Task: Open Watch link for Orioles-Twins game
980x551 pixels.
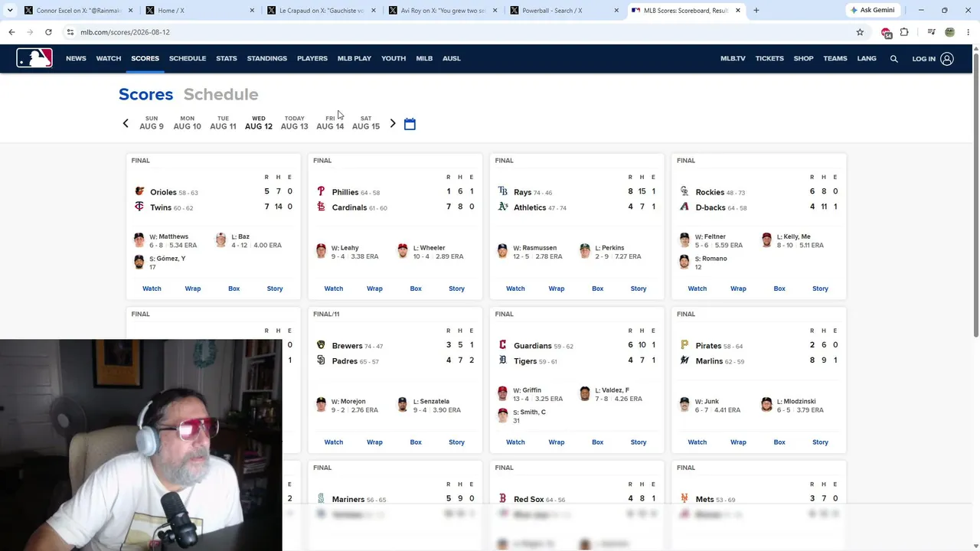Action: tap(152, 289)
